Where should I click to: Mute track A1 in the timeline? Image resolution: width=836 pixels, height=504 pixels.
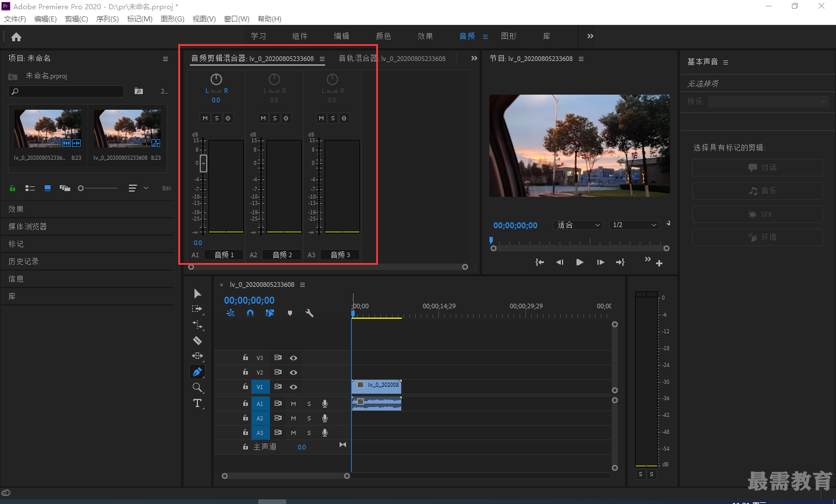pos(293,404)
